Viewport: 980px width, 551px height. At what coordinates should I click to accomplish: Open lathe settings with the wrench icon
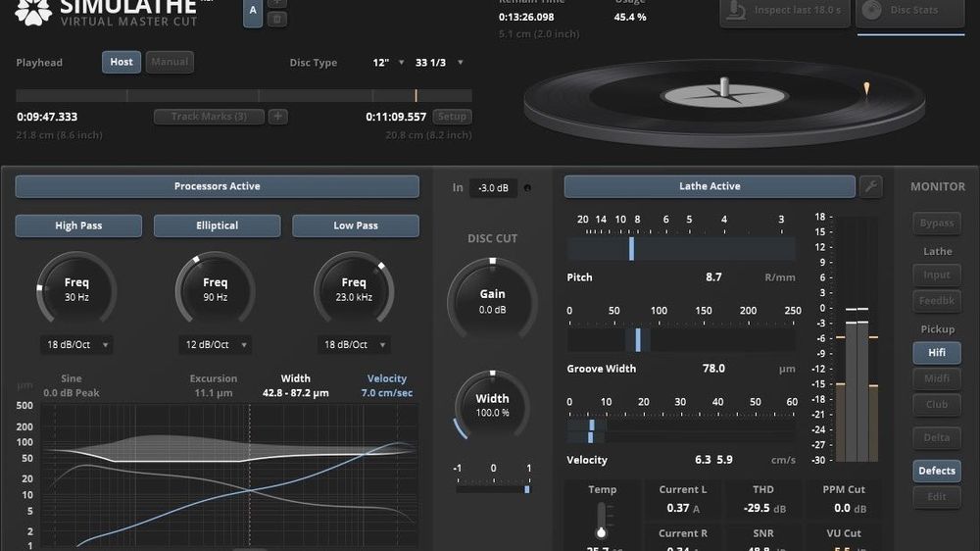[x=870, y=186]
